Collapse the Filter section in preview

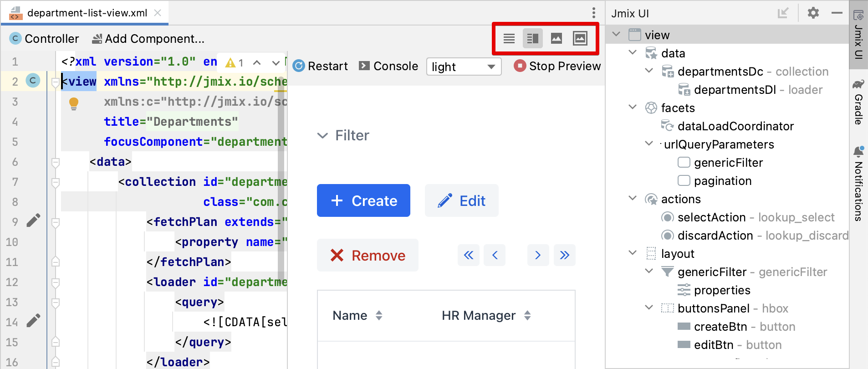coord(322,136)
